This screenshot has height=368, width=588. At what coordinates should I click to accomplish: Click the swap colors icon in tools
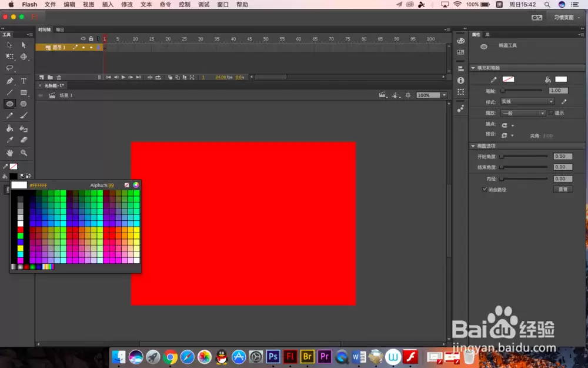pos(28,175)
